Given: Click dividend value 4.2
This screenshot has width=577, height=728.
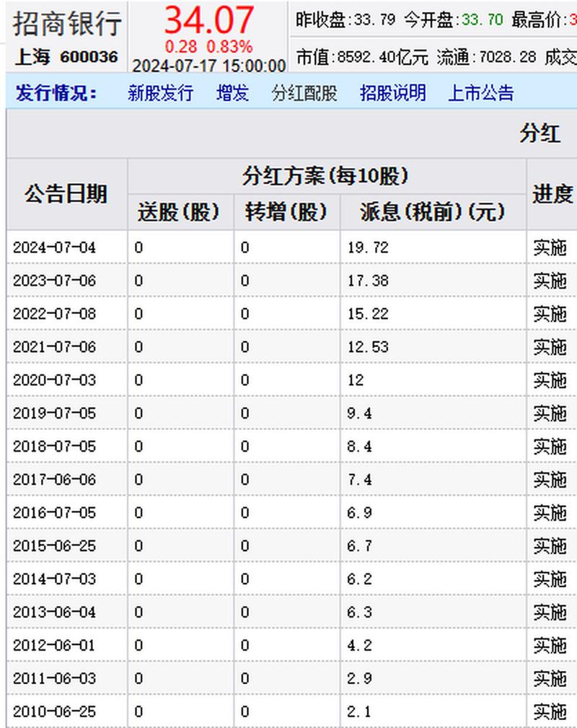Looking at the screenshot, I should click(359, 645).
